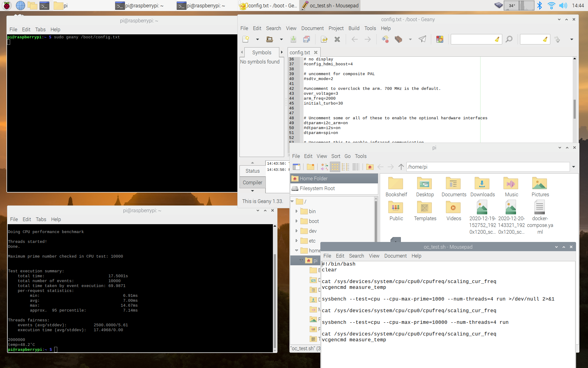The height and width of the screenshot is (368, 588).
Task: Open file manager path history dropdown
Action: coord(574,167)
